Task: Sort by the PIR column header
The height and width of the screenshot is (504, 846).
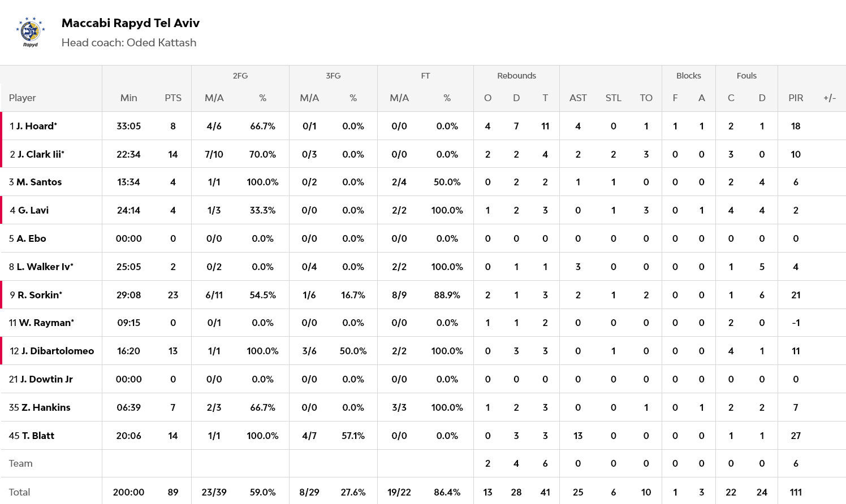Action: pyautogui.click(x=796, y=98)
